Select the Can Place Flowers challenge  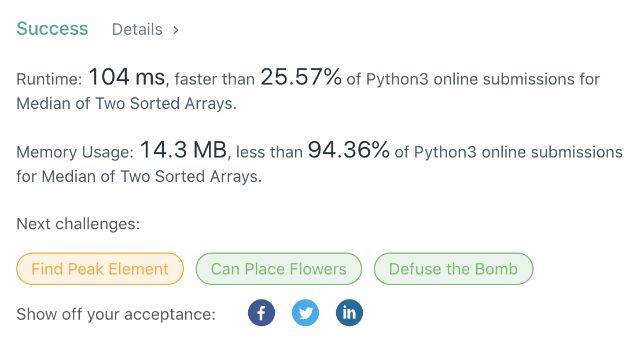coord(279,269)
